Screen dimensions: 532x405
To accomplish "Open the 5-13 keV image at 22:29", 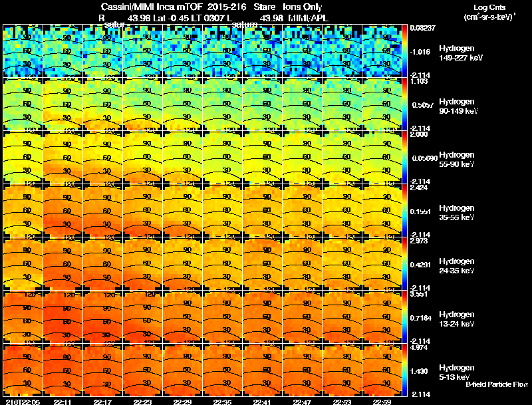I will point(182,370).
